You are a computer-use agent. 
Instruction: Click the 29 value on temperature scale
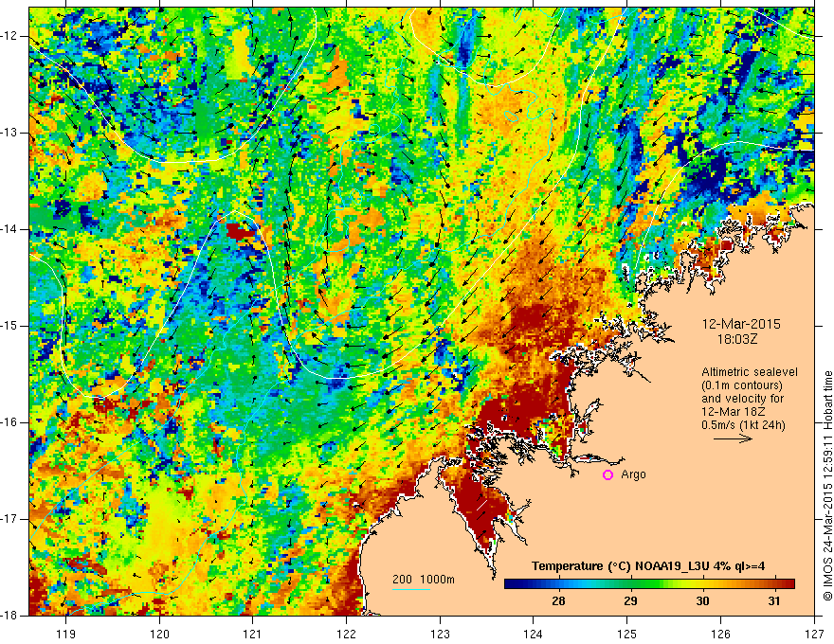(630, 601)
